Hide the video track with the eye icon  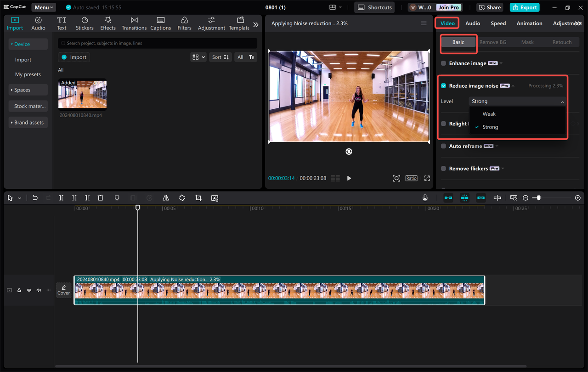point(28,290)
